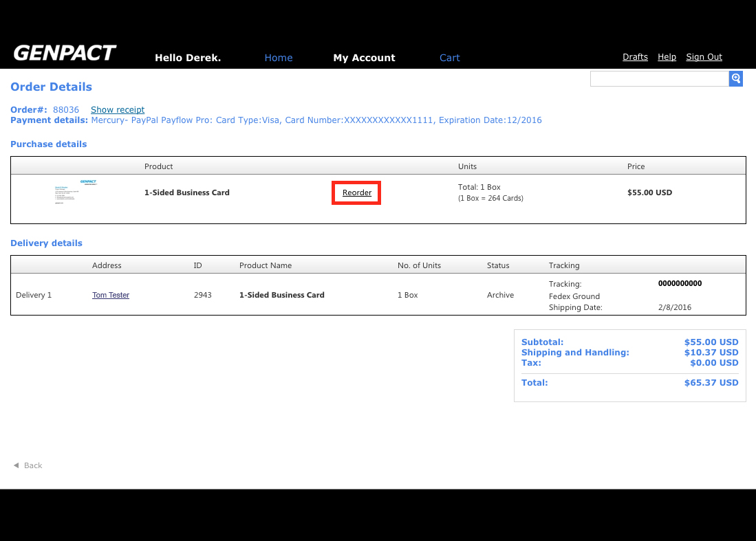Focus the search text field
The image size is (756, 541).
click(659, 78)
